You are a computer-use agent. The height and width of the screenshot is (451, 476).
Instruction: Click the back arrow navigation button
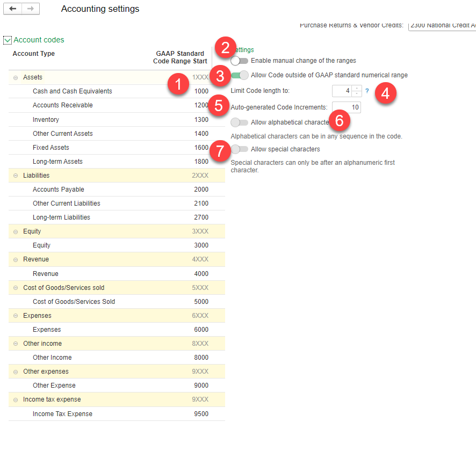(x=12, y=9)
